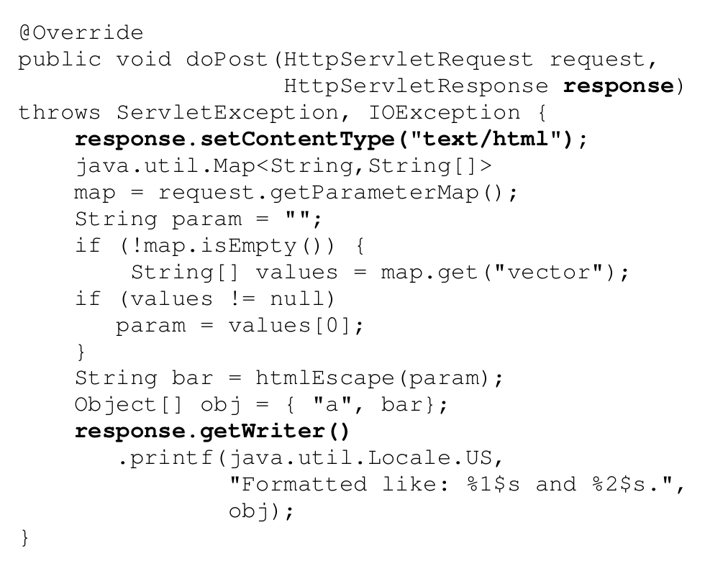Click the java.util.Map<String,String[]> declaration
The height and width of the screenshot is (561, 728).
[x=283, y=166]
